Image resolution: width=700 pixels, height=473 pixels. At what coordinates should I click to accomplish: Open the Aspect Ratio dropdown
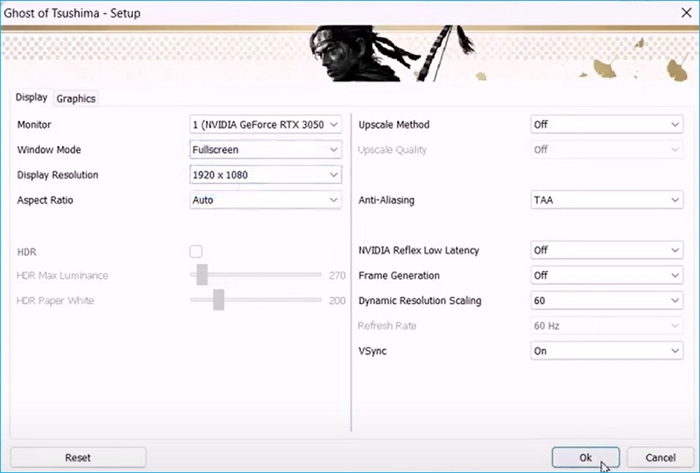[266, 200]
